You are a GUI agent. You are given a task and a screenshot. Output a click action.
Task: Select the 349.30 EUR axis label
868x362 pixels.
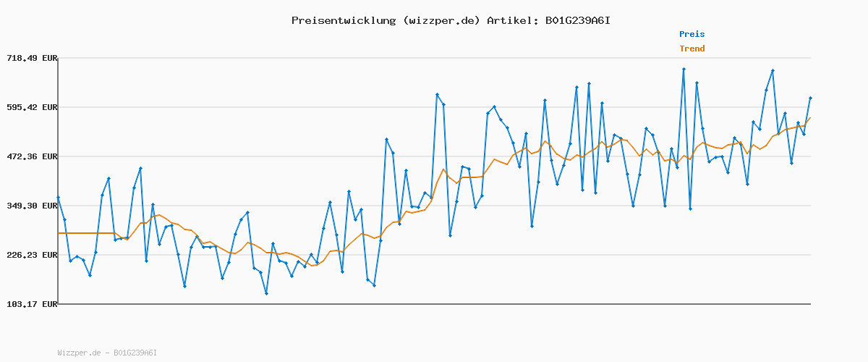coord(31,206)
